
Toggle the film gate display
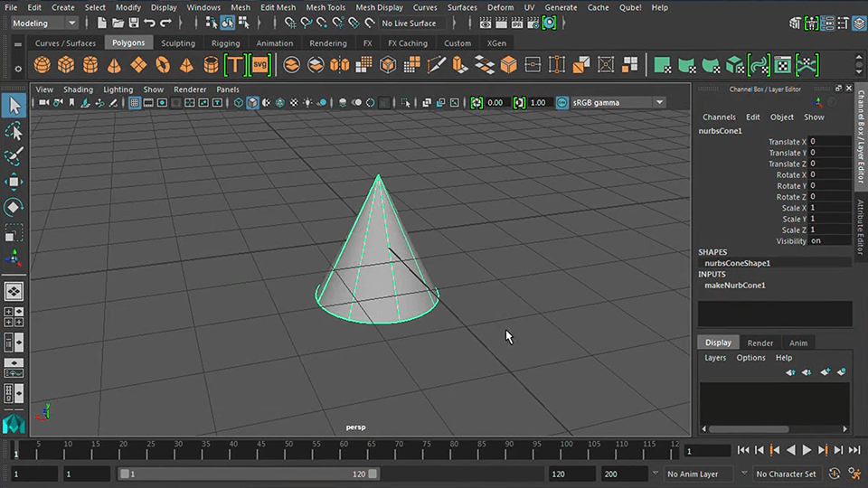click(148, 103)
